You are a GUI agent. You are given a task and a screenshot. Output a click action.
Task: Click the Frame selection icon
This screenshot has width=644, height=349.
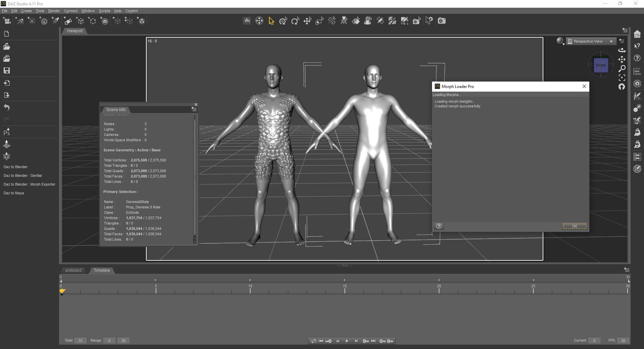tap(622, 78)
